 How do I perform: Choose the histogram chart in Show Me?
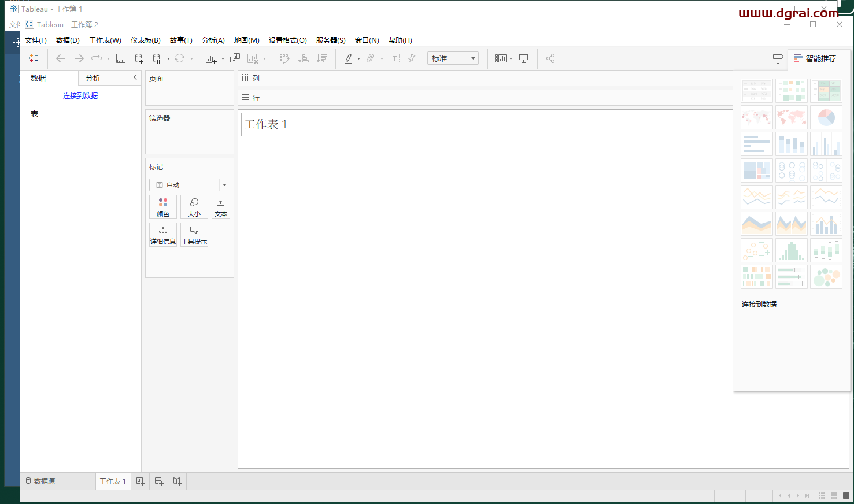[x=792, y=250]
